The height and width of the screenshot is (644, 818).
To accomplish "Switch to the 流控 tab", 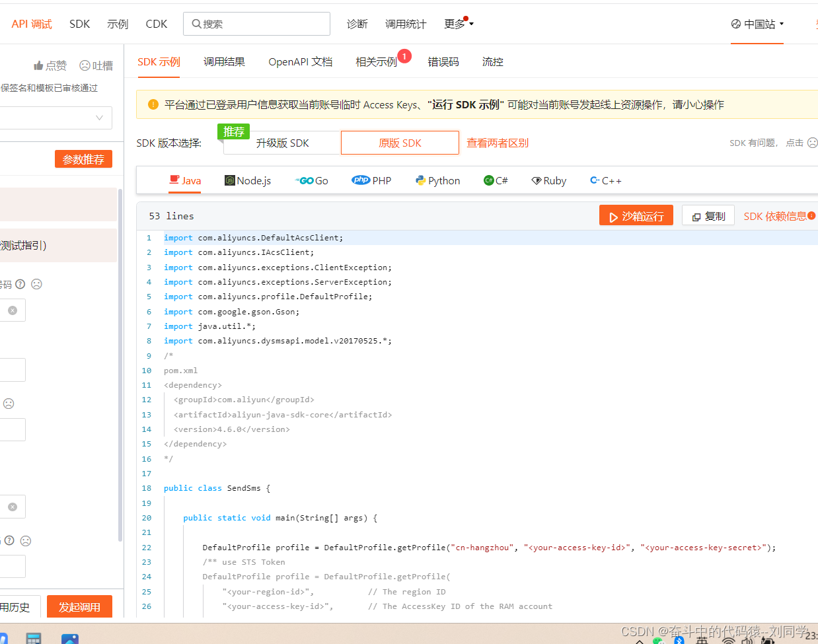I will 493,61.
